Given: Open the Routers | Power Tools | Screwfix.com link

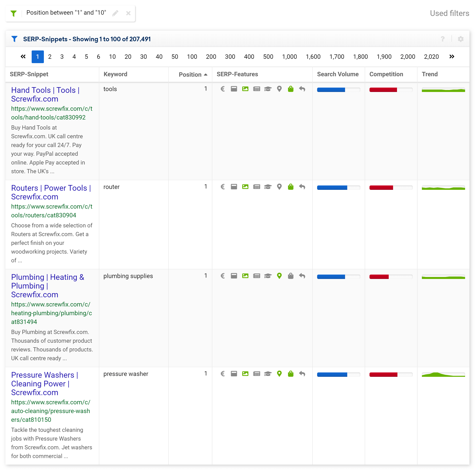Looking at the screenshot, I should [x=51, y=192].
